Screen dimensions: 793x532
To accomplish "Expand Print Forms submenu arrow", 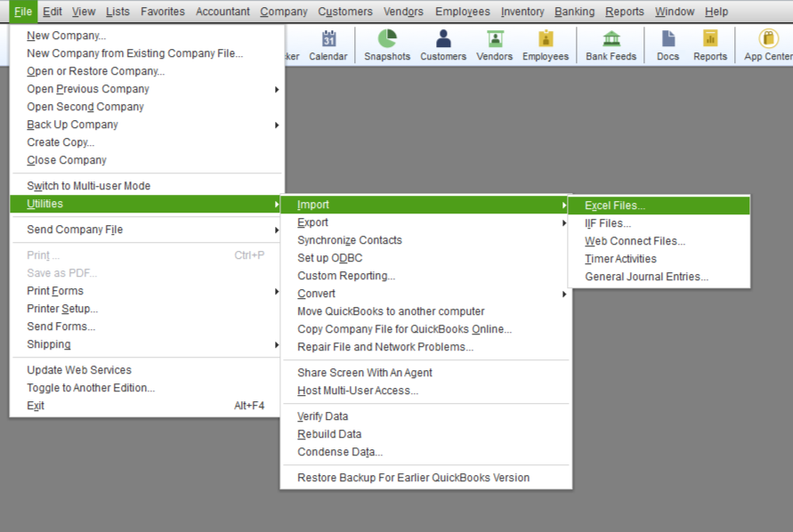I will (x=277, y=291).
